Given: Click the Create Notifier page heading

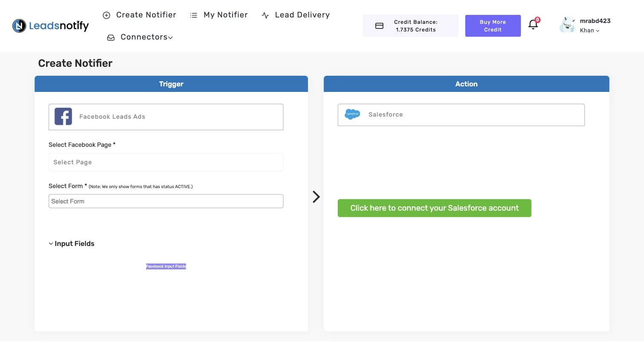Looking at the screenshot, I should coord(75,63).
